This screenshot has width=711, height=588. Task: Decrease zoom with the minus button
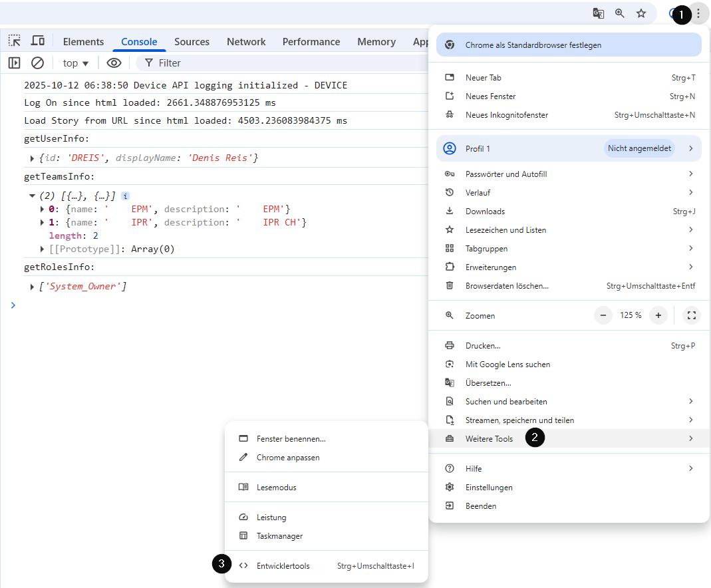coord(603,315)
